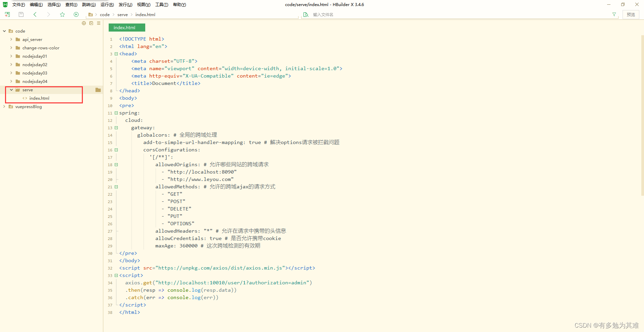This screenshot has width=644, height=332.
Task: Click the folder icon on the serve row's right
Action: (98, 90)
